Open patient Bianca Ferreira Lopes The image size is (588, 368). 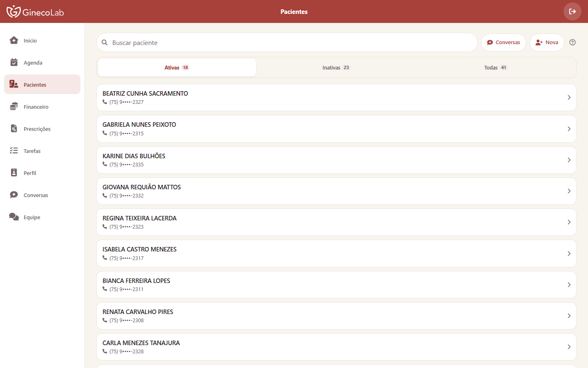336,285
